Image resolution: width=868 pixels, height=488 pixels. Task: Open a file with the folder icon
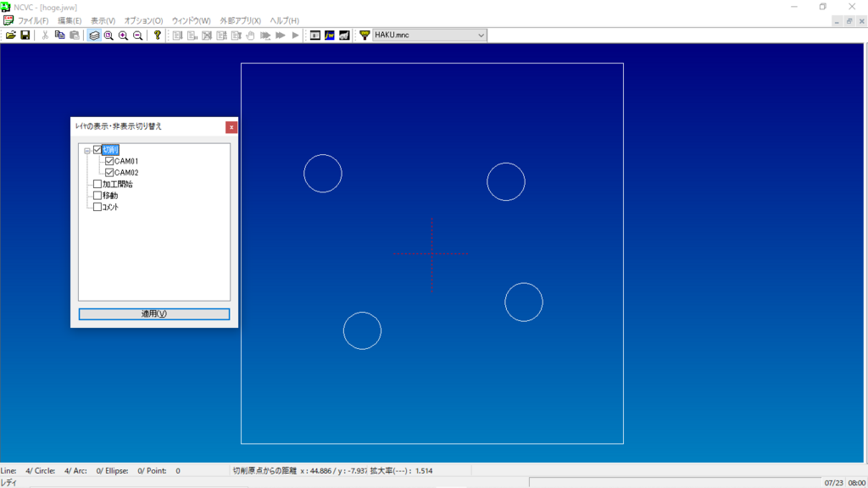tap(10, 35)
